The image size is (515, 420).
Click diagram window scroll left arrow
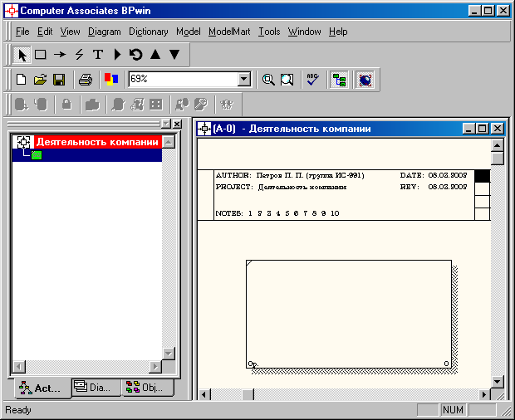click(204, 394)
